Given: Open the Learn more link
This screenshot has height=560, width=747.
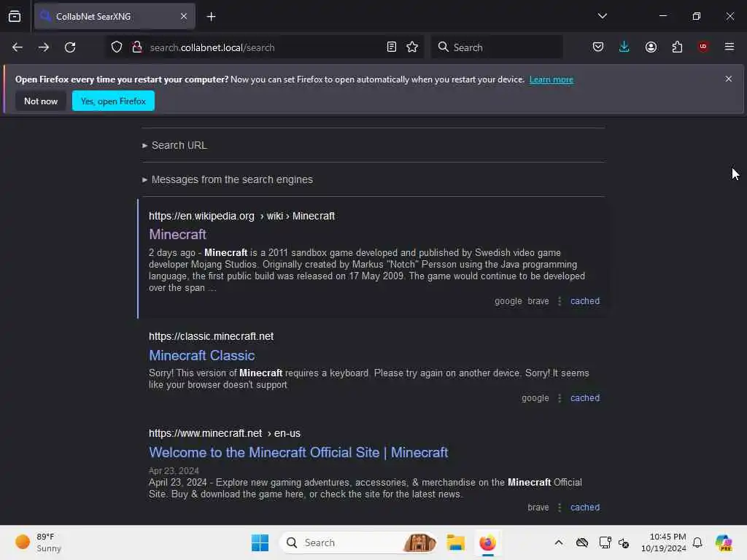Looking at the screenshot, I should point(551,79).
